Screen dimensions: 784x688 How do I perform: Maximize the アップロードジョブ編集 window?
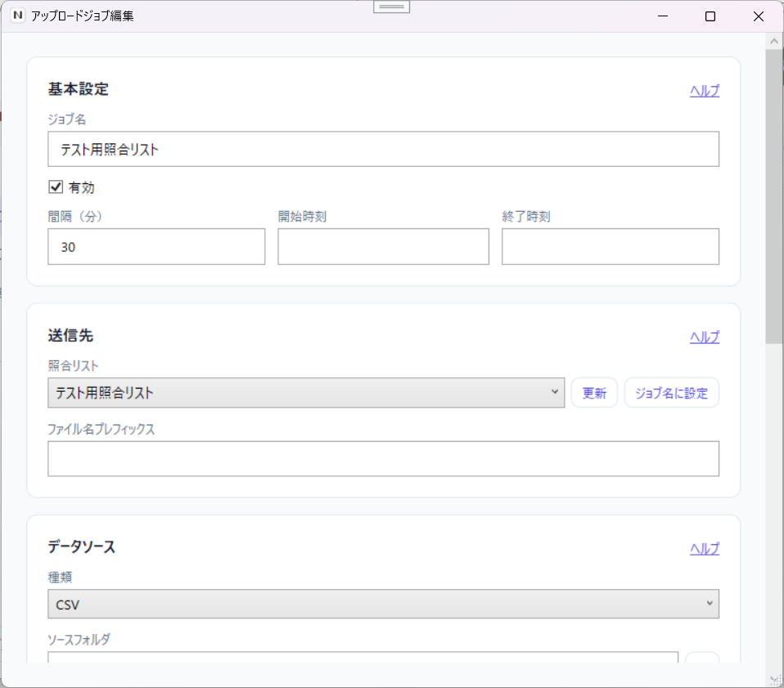click(710, 16)
